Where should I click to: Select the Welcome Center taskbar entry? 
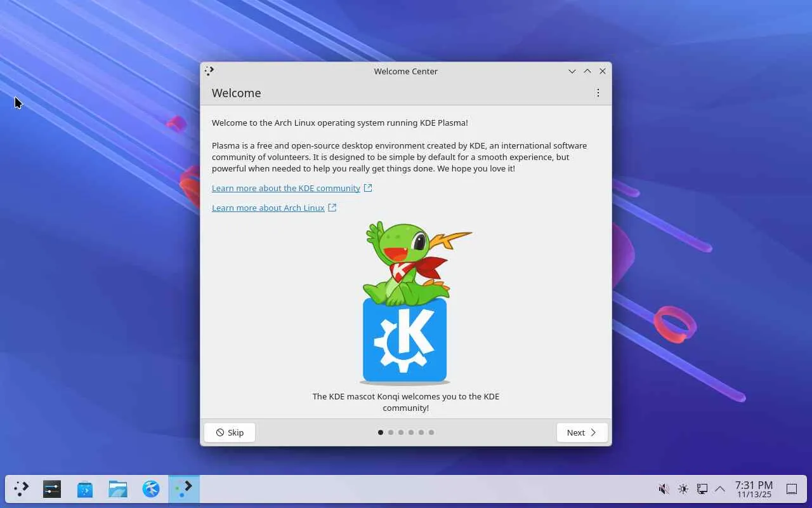(x=184, y=489)
